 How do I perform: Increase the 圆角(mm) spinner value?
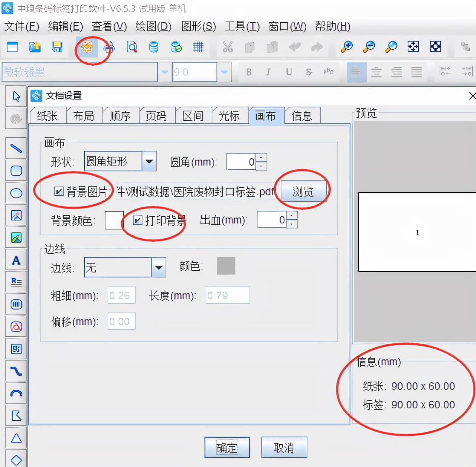click(x=261, y=157)
